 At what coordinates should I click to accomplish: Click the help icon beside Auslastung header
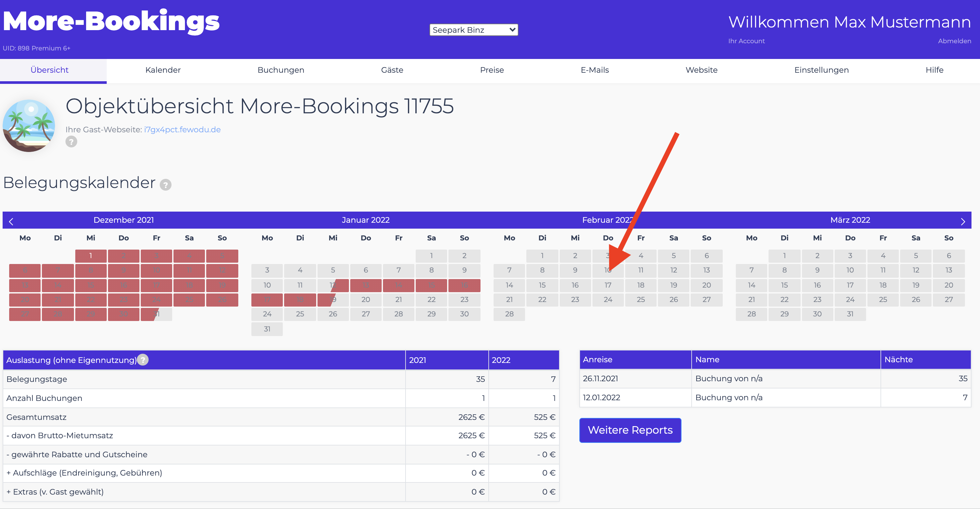(x=143, y=359)
